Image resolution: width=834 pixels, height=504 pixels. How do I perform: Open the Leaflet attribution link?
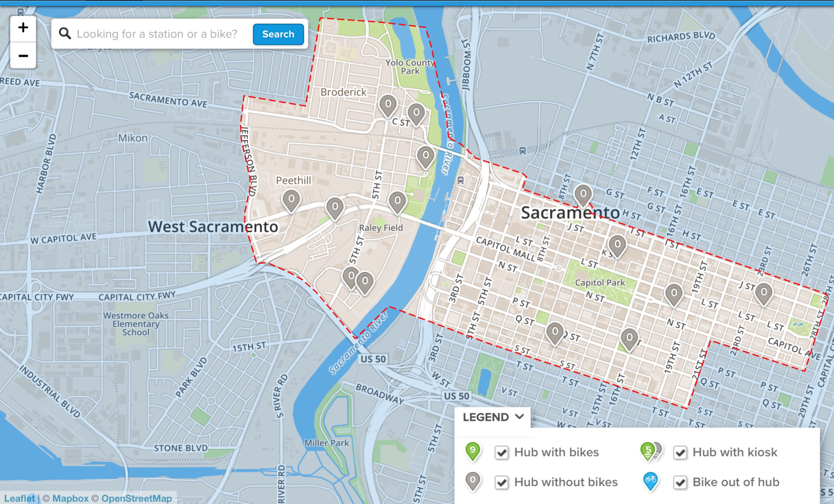(x=19, y=498)
